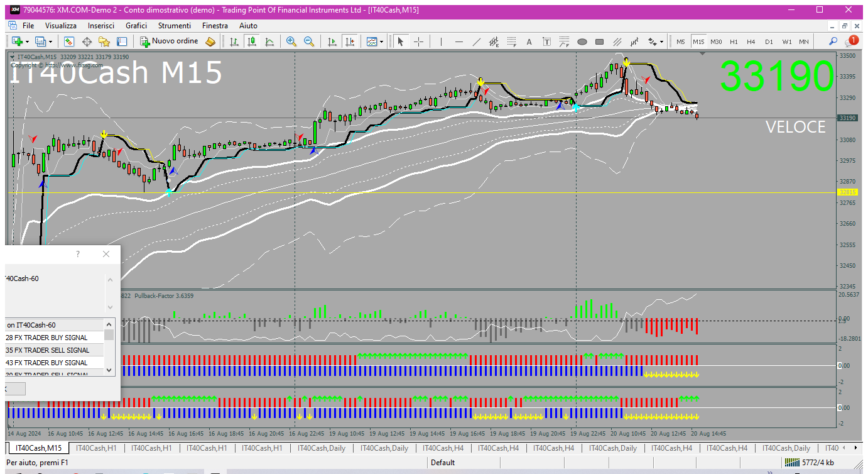Select the Fibonacci arc tool
868x474 pixels.
[x=565, y=41]
